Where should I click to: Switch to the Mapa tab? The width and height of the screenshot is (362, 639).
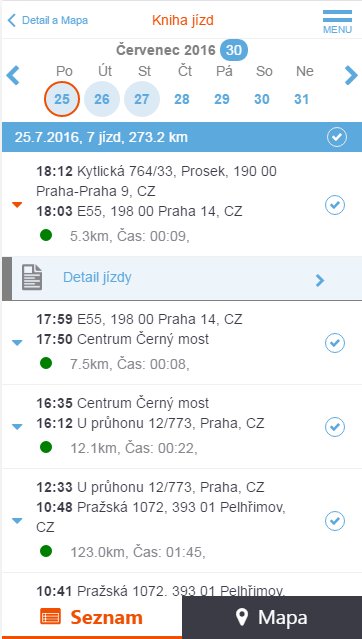pyautogui.click(x=272, y=617)
